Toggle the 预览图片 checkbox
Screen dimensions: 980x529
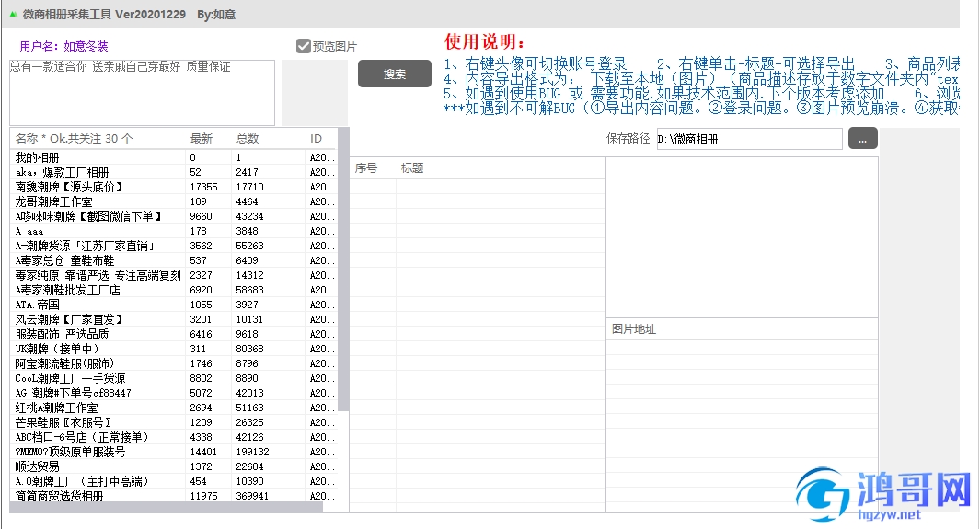303,46
